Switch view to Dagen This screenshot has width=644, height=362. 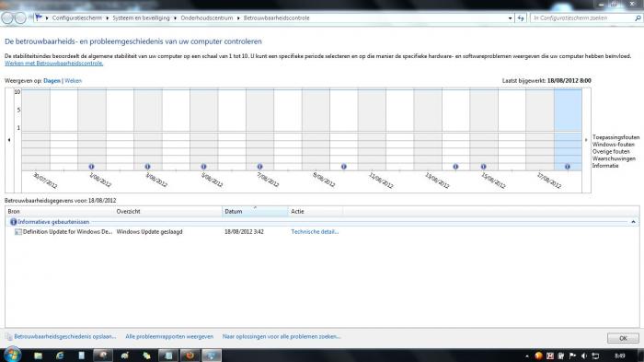[x=52, y=81]
